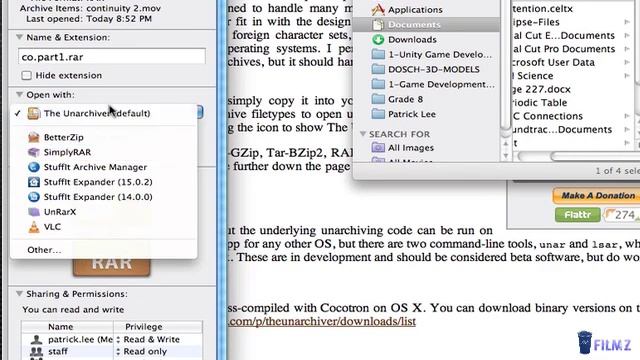Click the Make A Donation button
Viewport: 640px width, 360px height.
pos(597,196)
